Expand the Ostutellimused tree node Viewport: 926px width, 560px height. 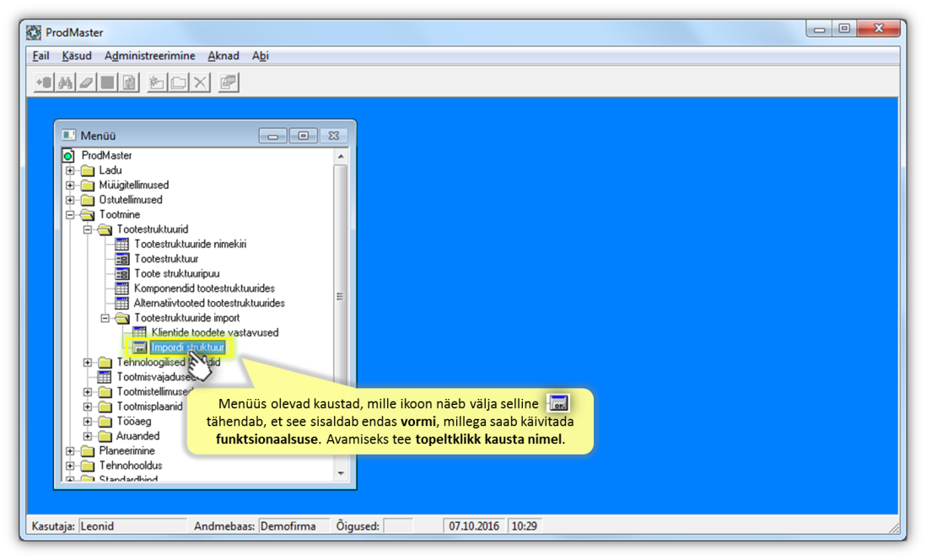pyautogui.click(x=70, y=200)
